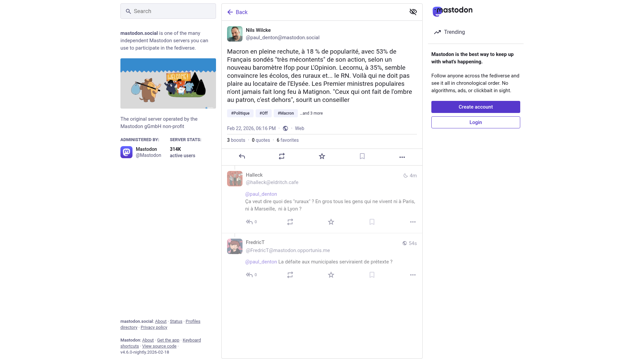Click the Create account button
Viewport: 644px width, 362px height.
(476, 107)
